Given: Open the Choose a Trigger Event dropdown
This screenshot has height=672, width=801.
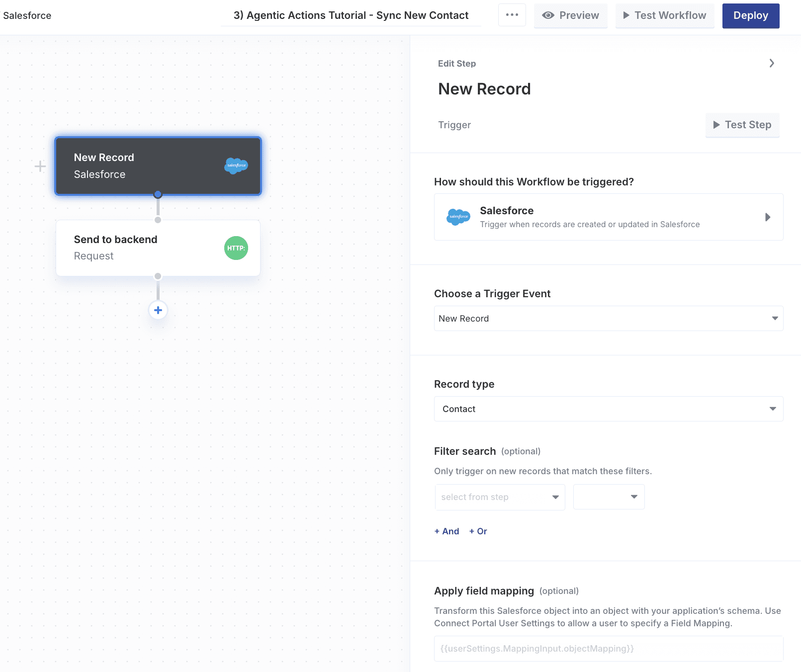Looking at the screenshot, I should point(608,319).
